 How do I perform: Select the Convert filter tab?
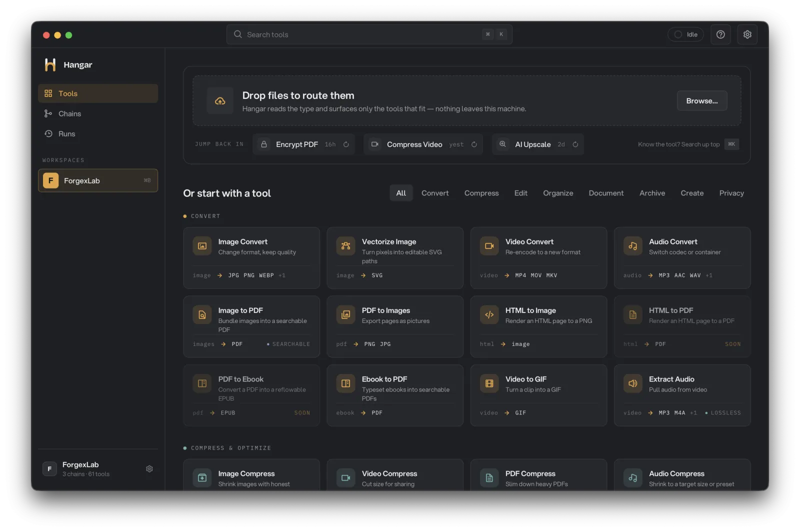[435, 193]
